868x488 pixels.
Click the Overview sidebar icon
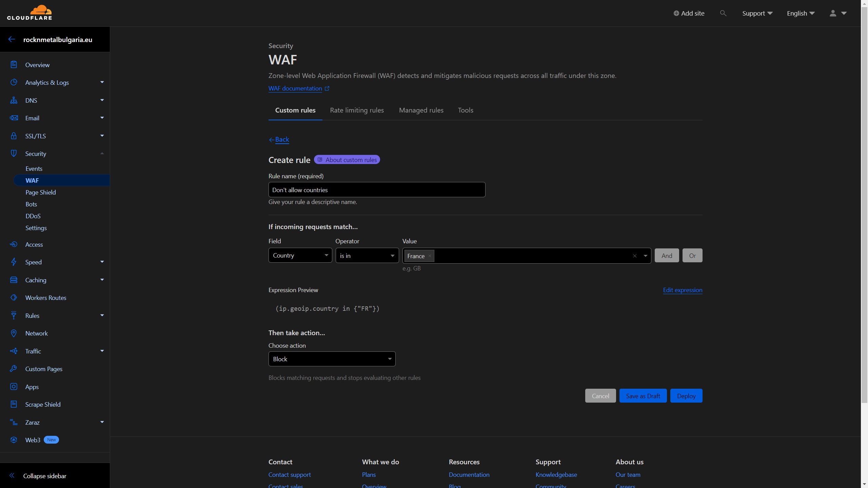(x=14, y=65)
